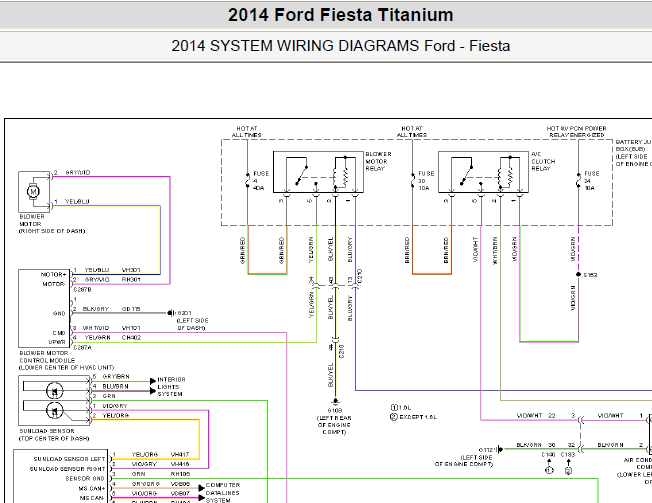This screenshot has width=652, height=503.
Task: Click the MOTOR+ pin label
Action: pyautogui.click(x=53, y=274)
